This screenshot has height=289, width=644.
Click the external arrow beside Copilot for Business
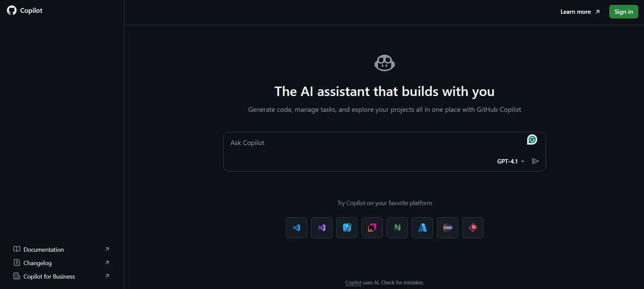pos(107,276)
